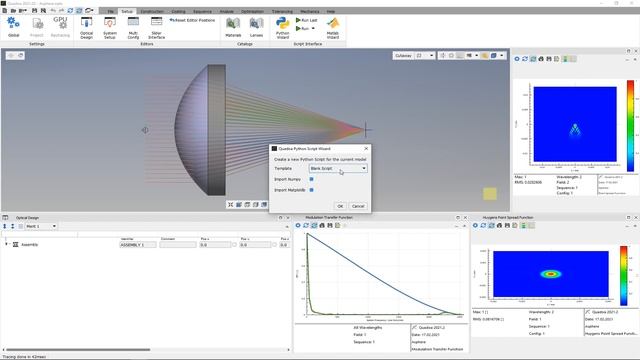Launch the Python Wizard
The width and height of the screenshot is (640, 360).
tap(282, 28)
